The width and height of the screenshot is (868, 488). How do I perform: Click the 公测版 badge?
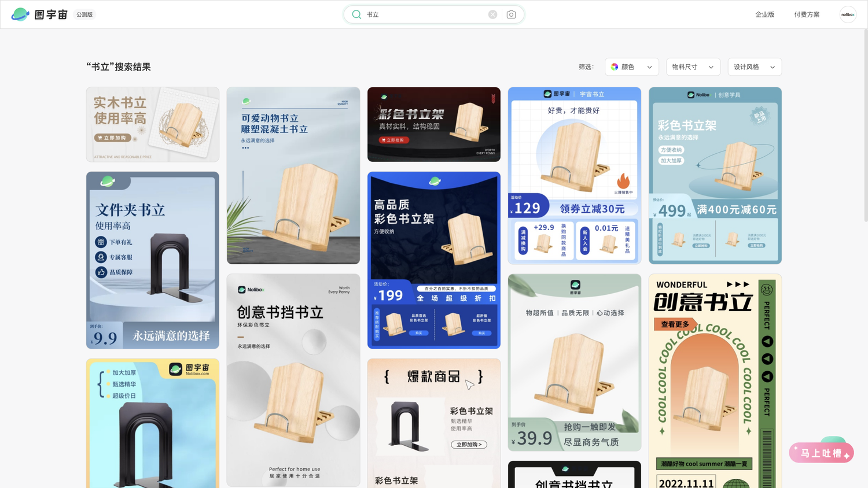tap(84, 14)
